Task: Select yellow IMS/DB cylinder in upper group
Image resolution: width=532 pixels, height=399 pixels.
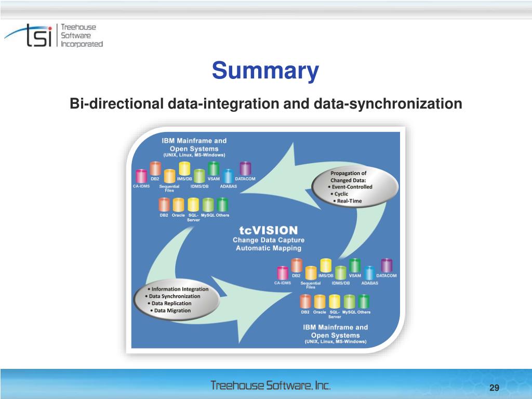Action: [x=184, y=169]
